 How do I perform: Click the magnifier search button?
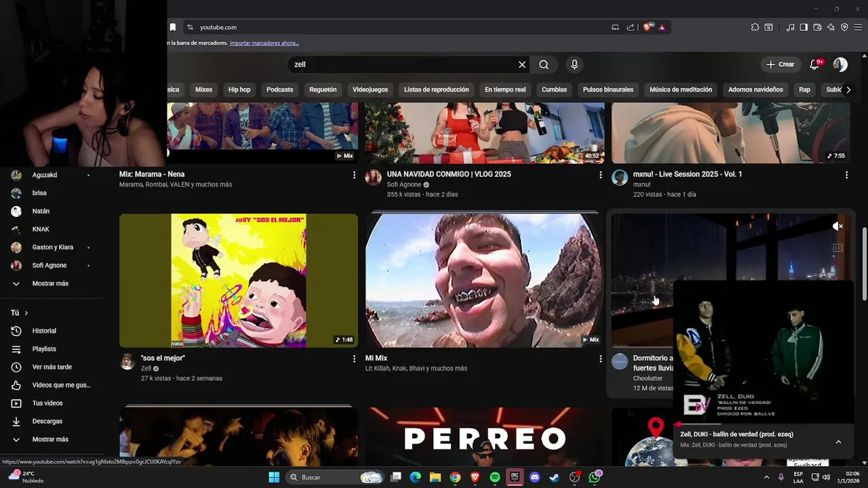(x=544, y=64)
